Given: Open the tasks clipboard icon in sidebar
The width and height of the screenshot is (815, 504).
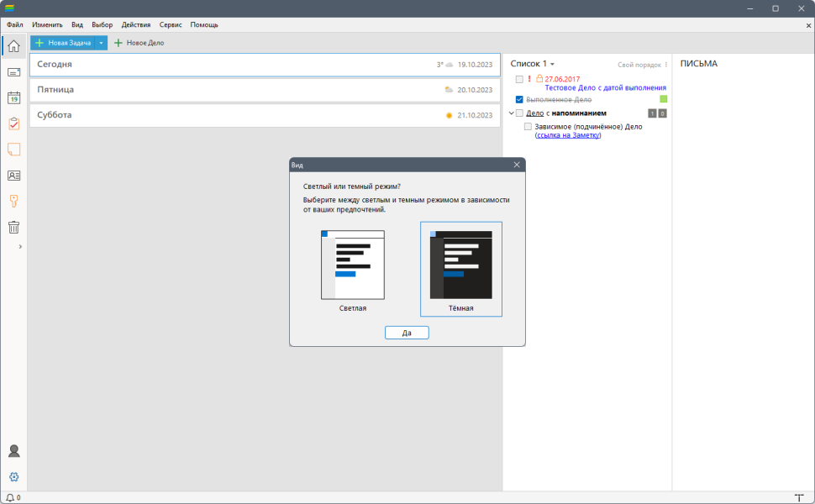Looking at the screenshot, I should (14, 123).
